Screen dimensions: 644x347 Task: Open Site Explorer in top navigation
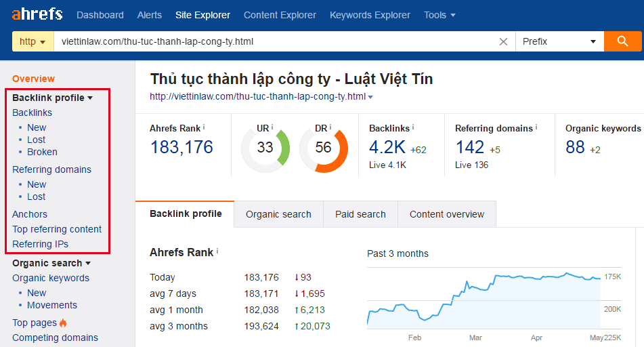click(202, 15)
